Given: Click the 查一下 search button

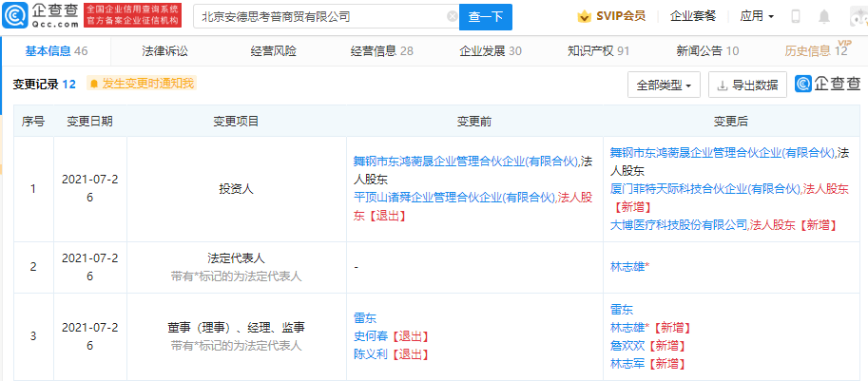Looking at the screenshot, I should click(486, 16).
